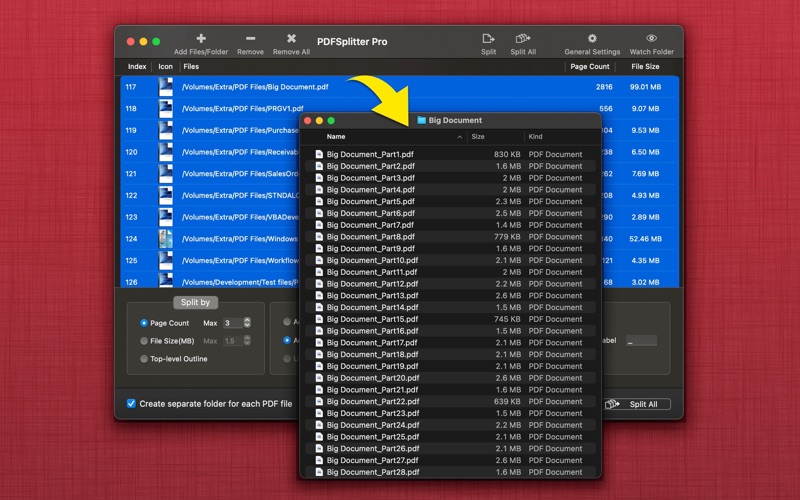Select Big Document_Part2.pdf file name
Viewport: 800px width, 500px height.
pyautogui.click(x=370, y=166)
